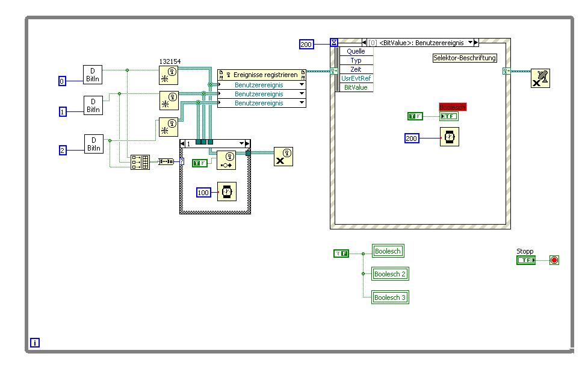Click the case selector question mark terminal
The height and width of the screenshot is (377, 588).
[x=182, y=161]
